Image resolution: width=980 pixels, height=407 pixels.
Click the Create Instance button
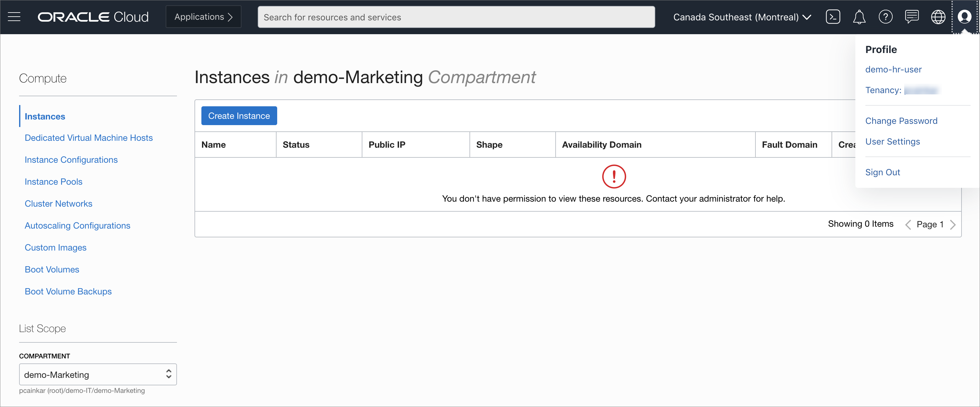click(x=239, y=116)
